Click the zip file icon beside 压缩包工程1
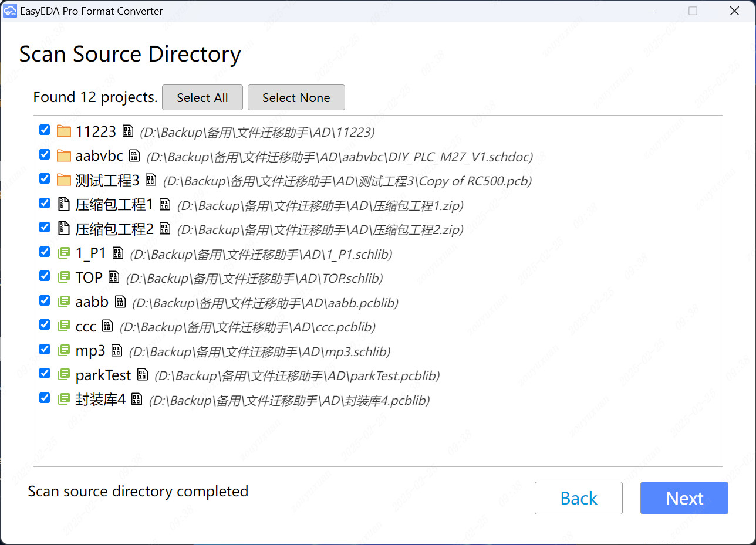 click(x=64, y=204)
